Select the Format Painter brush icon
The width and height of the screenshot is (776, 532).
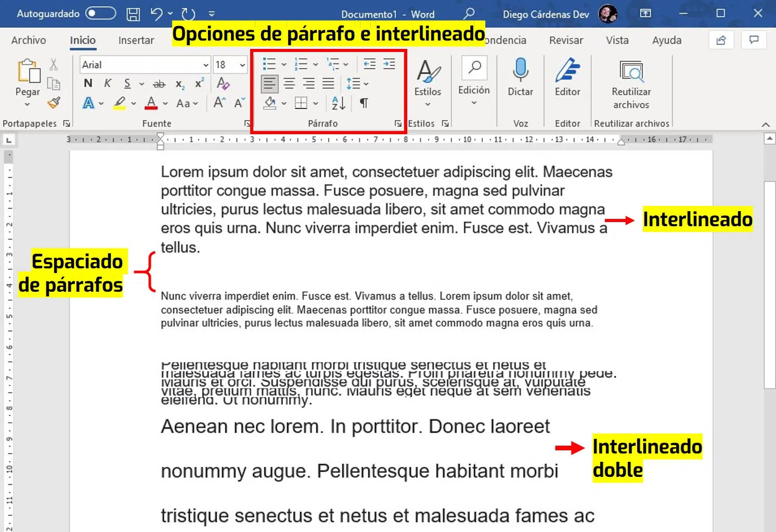tap(54, 103)
